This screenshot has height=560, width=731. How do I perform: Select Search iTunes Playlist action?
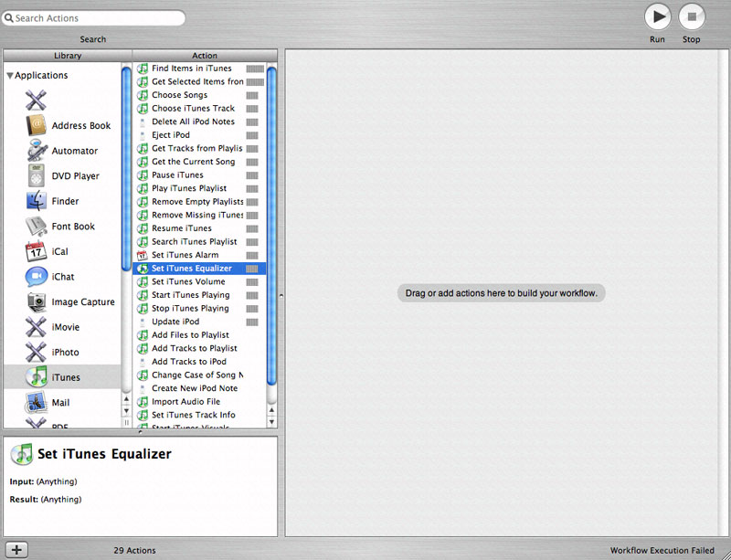pos(199,242)
